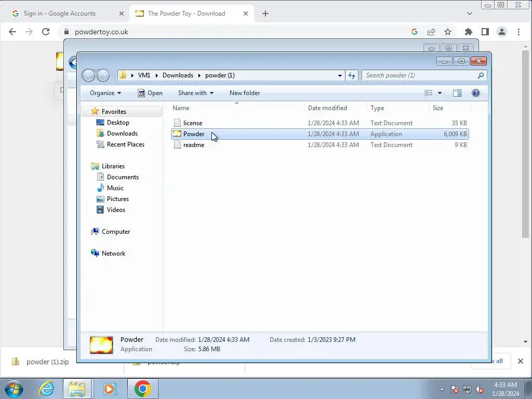Open Recent Places in navigation pane
This screenshot has height=399, width=532.
pyautogui.click(x=126, y=144)
